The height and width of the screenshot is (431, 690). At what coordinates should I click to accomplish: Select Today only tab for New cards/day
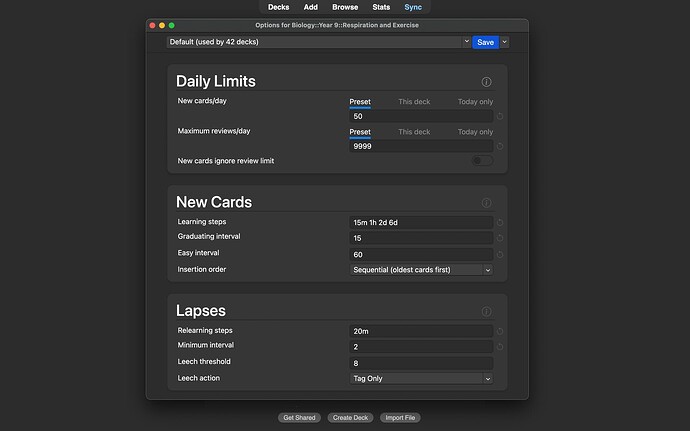[475, 102]
